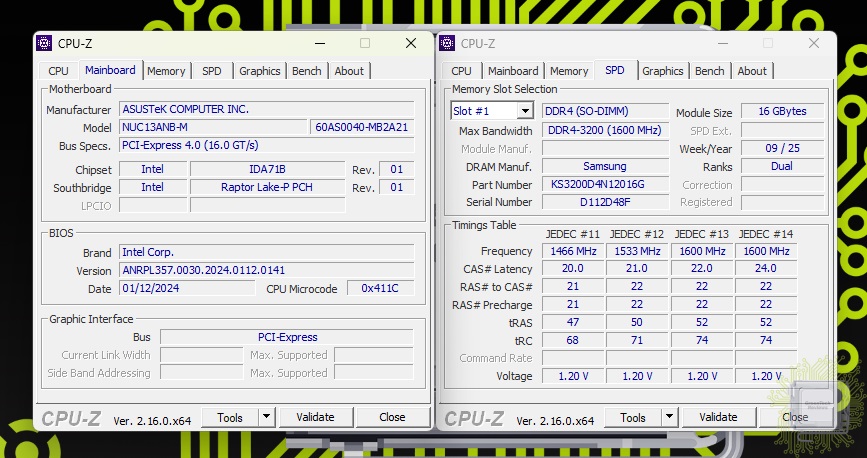Click Validate button in SPD window
This screenshot has height=458, width=867.
pos(718,417)
